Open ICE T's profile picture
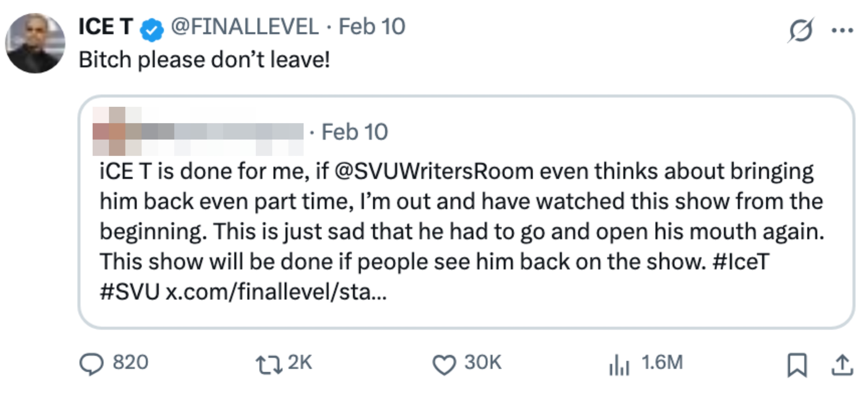This screenshot has width=868, height=395. coord(35,43)
